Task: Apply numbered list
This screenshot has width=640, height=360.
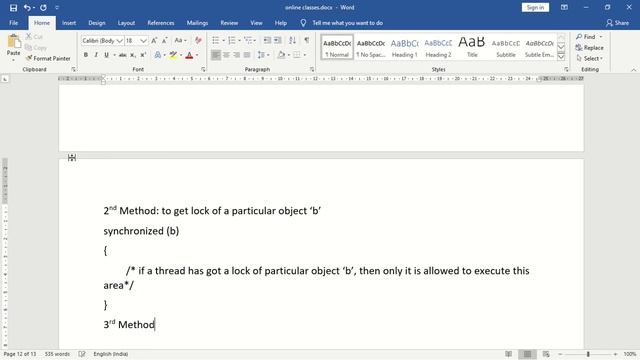Action: pos(232,40)
